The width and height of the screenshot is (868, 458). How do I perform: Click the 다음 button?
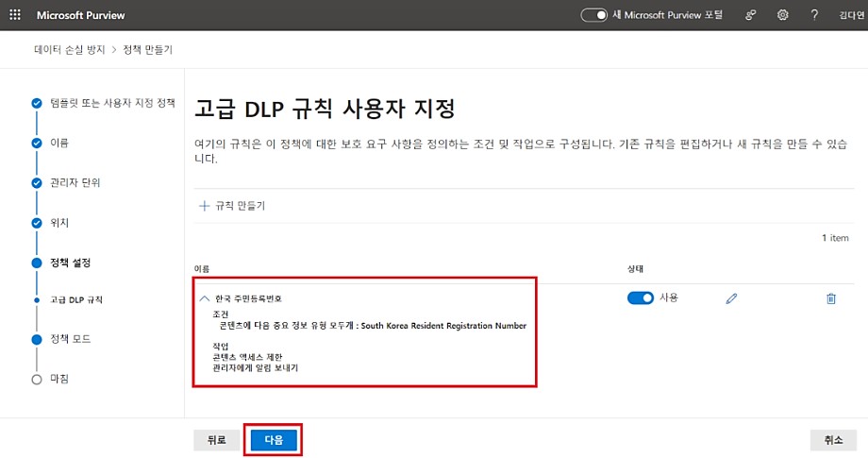tap(274, 440)
